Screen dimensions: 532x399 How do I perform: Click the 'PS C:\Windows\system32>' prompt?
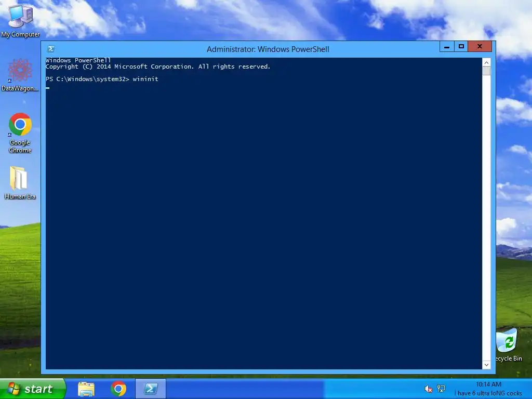(x=87, y=79)
